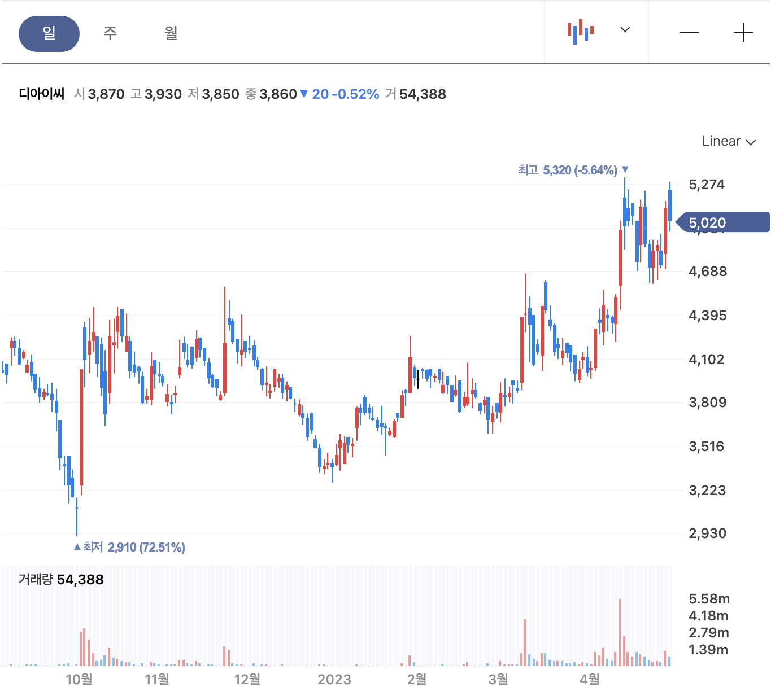Click the 10월 date axis label
The image size is (784, 700).
79,679
